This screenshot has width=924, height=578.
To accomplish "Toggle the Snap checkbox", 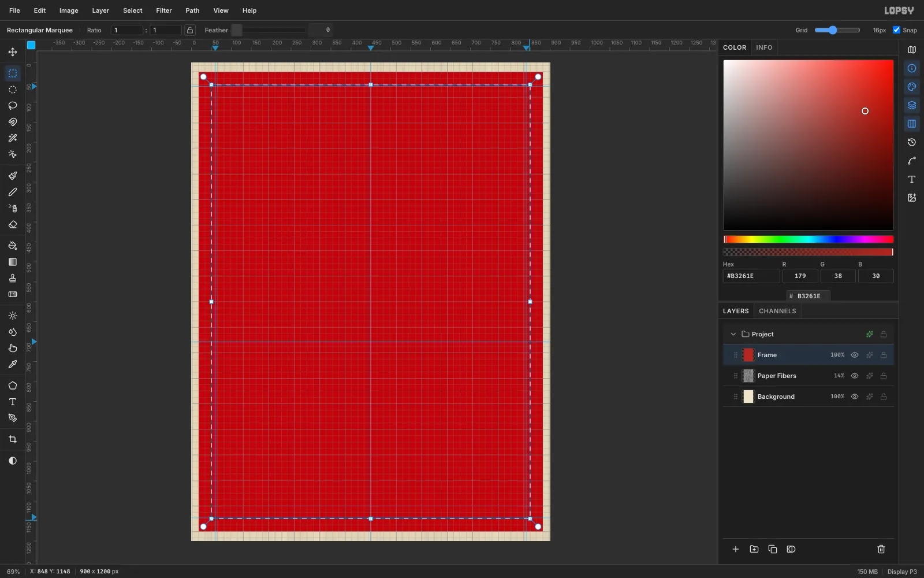I will pos(896,30).
